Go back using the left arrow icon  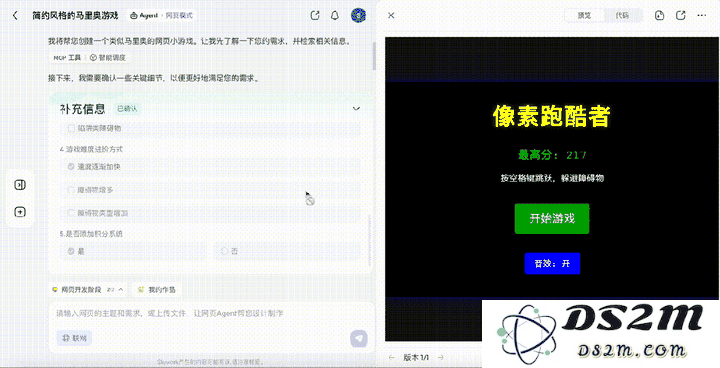[x=15, y=16]
